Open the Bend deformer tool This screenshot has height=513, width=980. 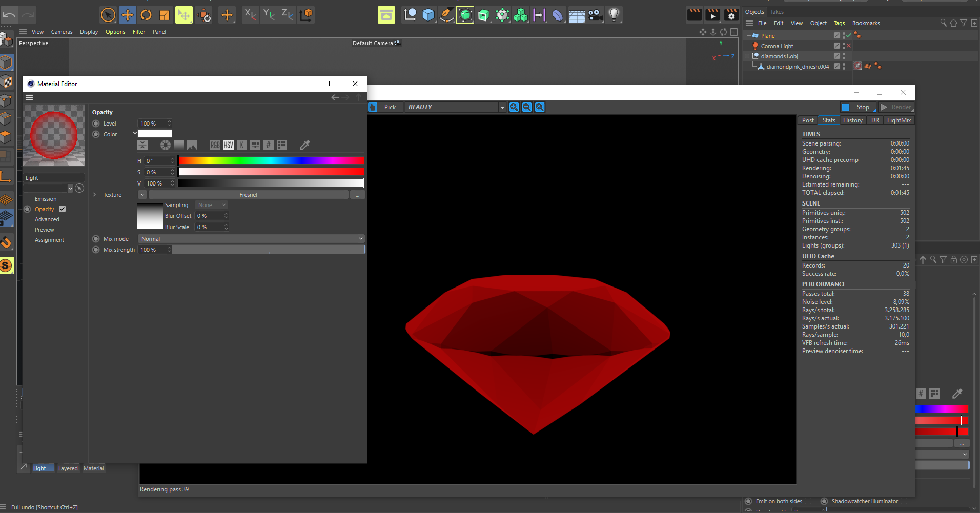pos(558,15)
